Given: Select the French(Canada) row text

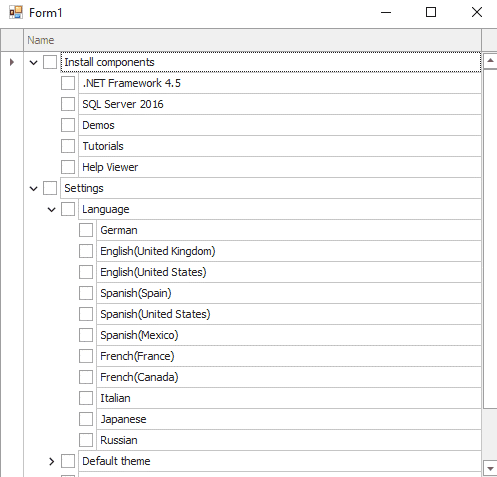Looking at the screenshot, I should click(139, 377).
